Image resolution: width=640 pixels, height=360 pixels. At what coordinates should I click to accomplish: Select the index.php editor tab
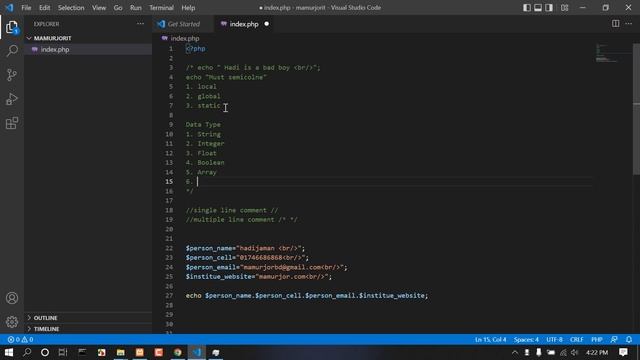tap(244, 24)
